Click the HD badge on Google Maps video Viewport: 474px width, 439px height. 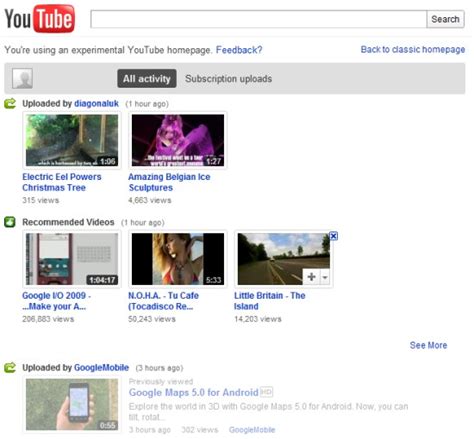pyautogui.click(x=266, y=392)
